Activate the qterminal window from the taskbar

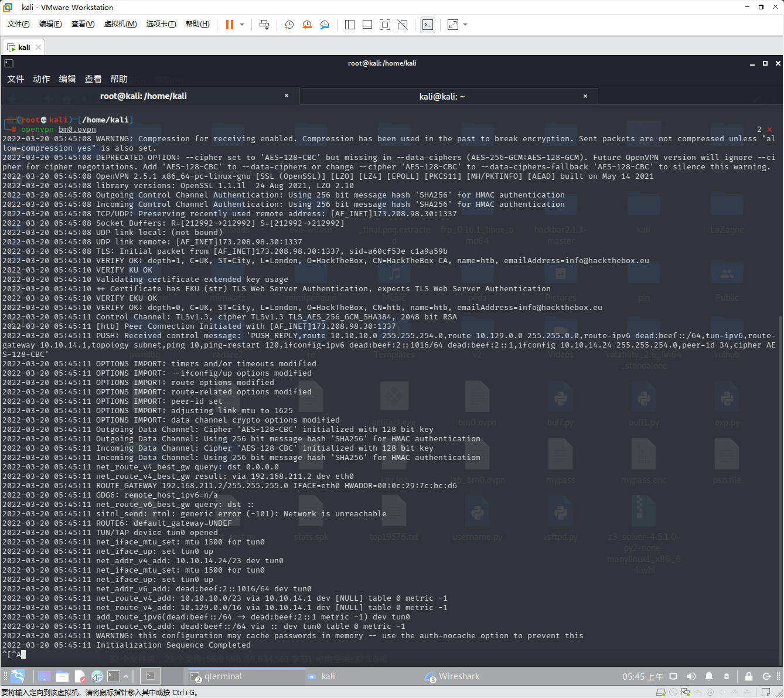(245, 676)
